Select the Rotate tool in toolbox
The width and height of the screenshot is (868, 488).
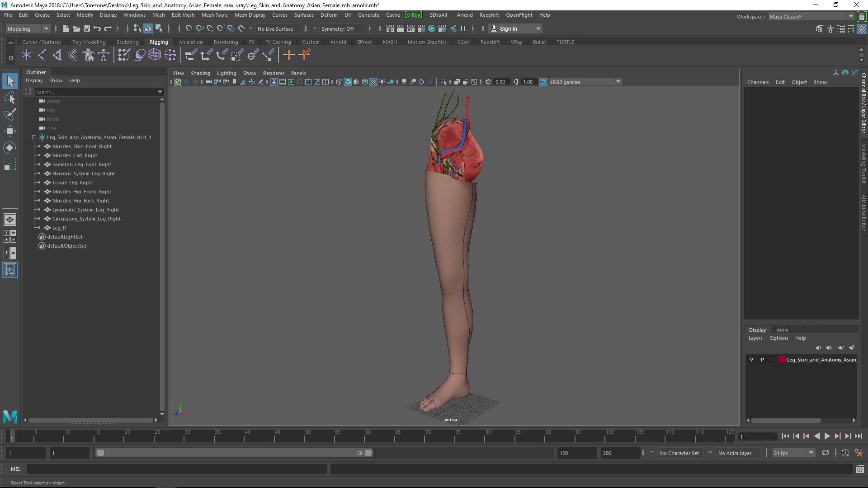pyautogui.click(x=9, y=148)
